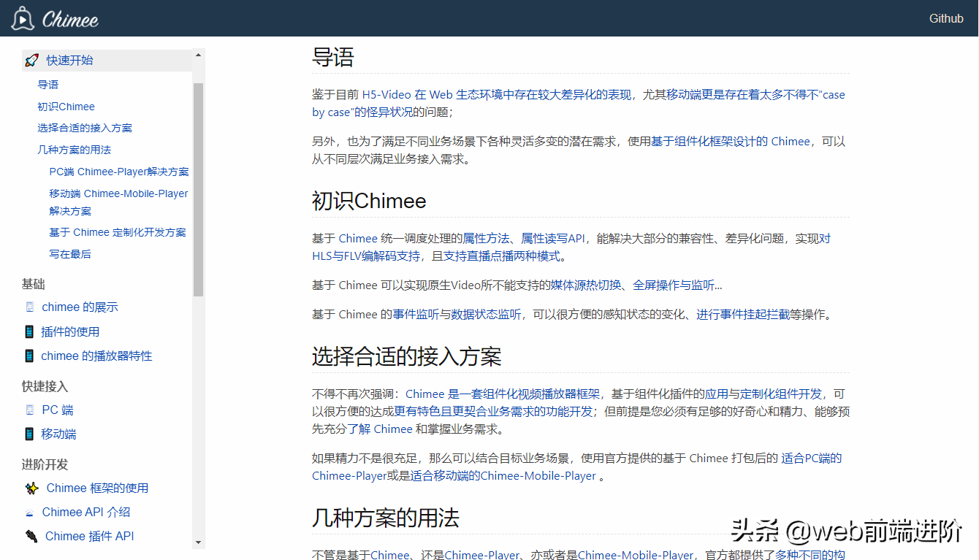Select 快速开始 in the sidebar
Screen dimensions: 979x560
70,61
